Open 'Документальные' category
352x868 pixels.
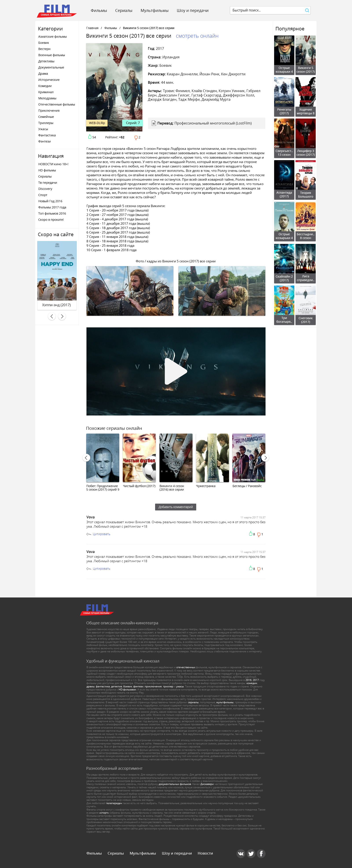click(51, 67)
